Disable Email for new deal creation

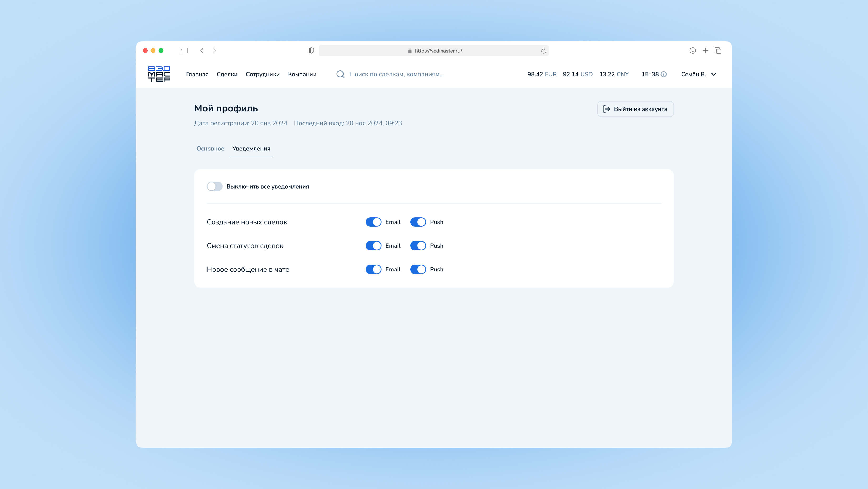coord(373,222)
